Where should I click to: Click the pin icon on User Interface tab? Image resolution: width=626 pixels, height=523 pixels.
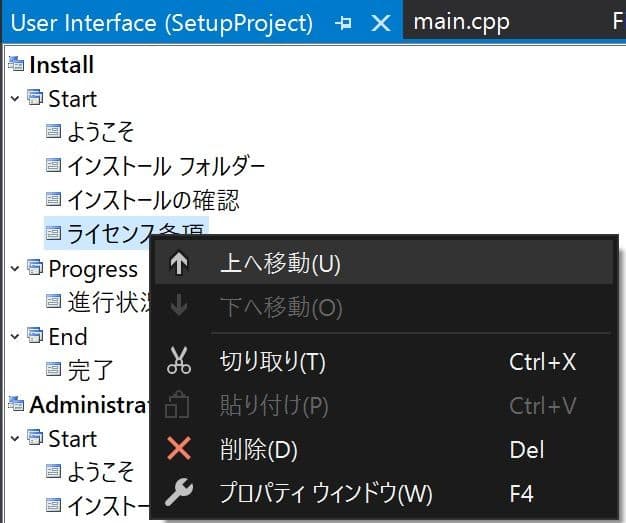(x=345, y=23)
